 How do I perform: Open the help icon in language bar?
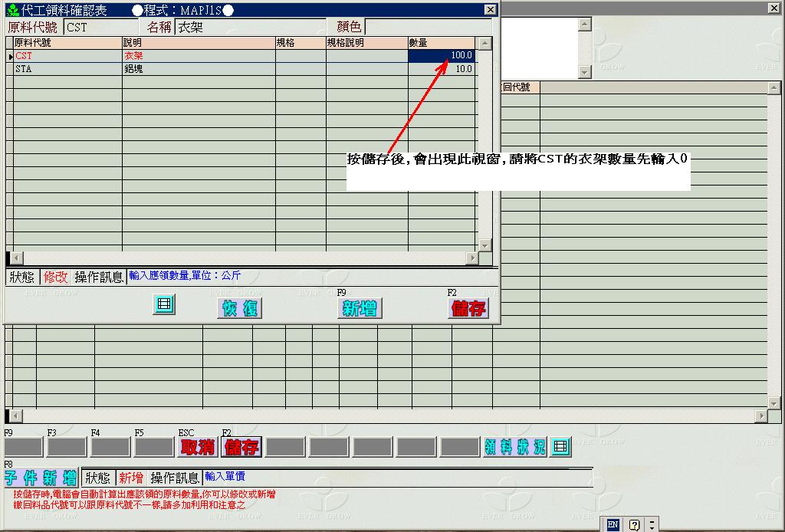tap(634, 524)
